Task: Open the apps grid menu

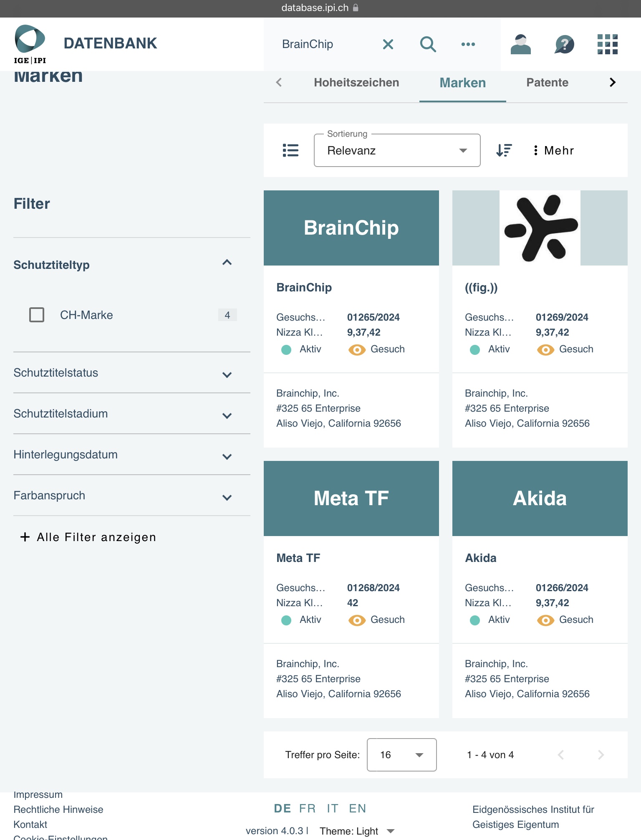Action: pos(607,44)
